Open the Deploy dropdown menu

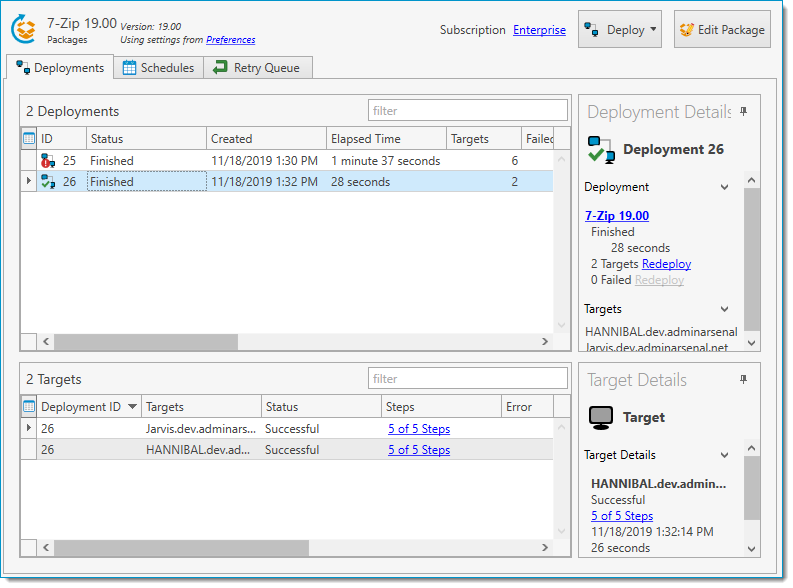[x=620, y=30]
